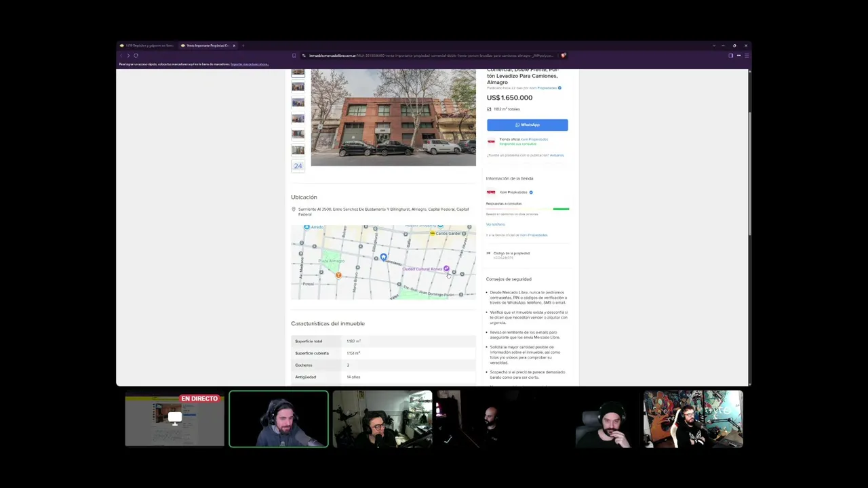
Task: Open Kom Propiedades link under listing title
Action: pyautogui.click(x=542, y=88)
